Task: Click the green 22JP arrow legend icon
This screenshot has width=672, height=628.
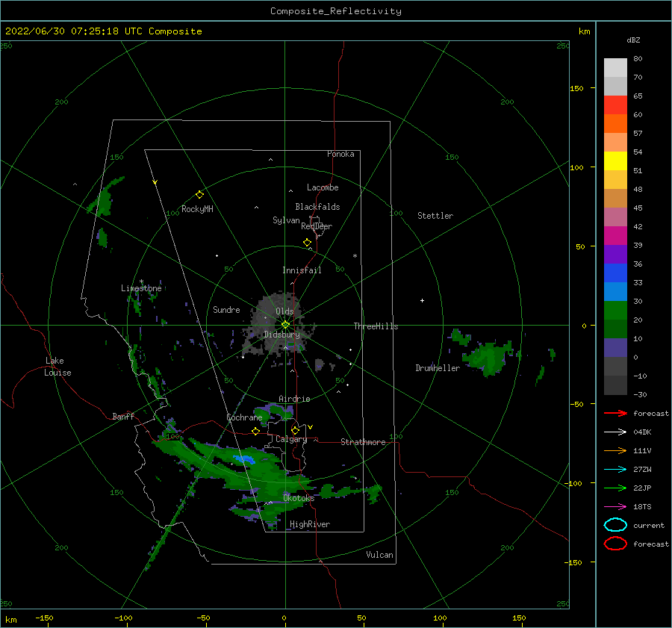Action: pos(615,488)
